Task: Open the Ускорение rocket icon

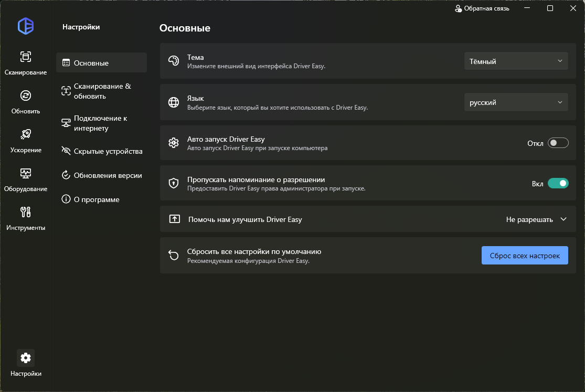Action: pos(26,135)
